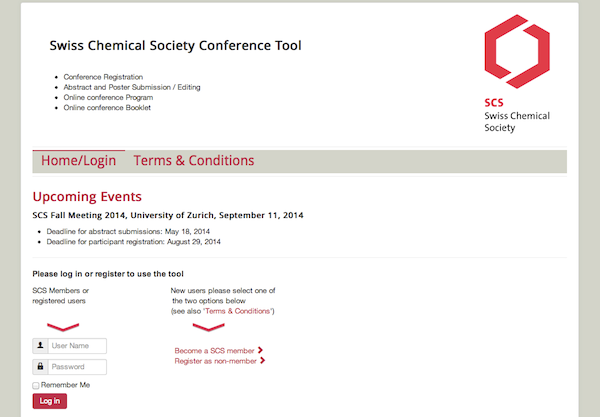Click the SCS Swiss Chemical Society wordmark

tap(517, 115)
